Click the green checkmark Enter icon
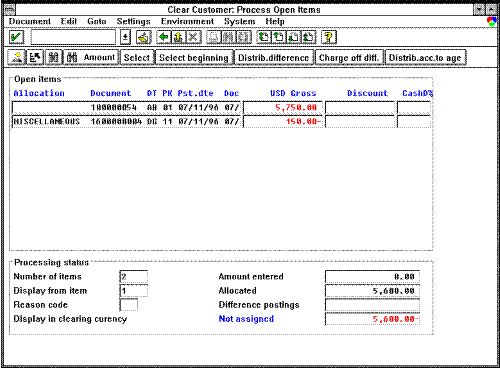This screenshot has width=500, height=368. coord(16,37)
